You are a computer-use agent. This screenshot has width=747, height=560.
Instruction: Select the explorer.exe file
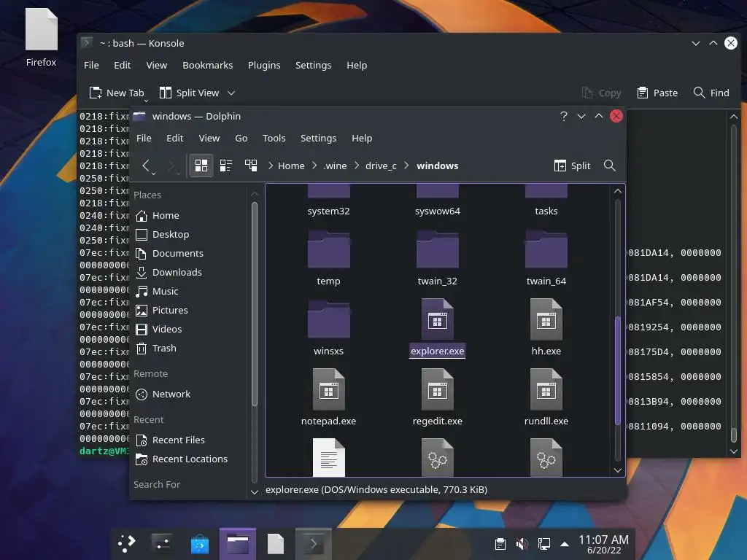tap(438, 327)
